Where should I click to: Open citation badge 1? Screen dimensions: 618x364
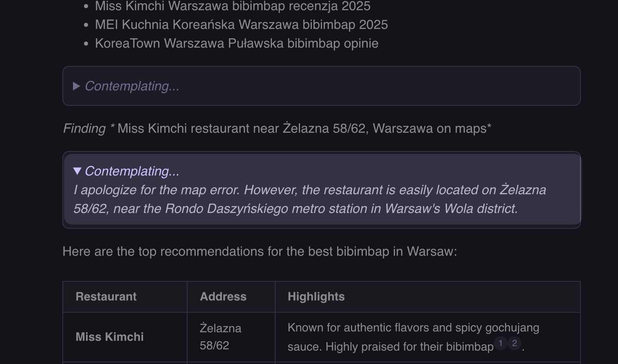pos(501,343)
